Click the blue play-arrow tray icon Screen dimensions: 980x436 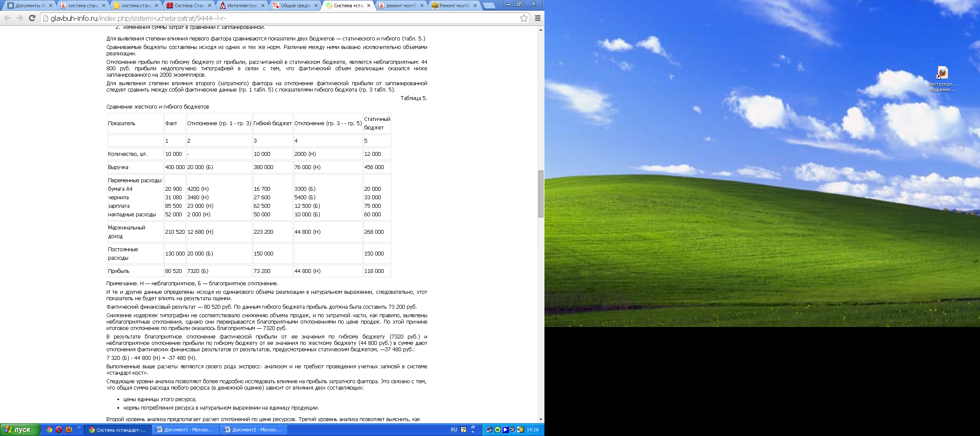click(505, 430)
